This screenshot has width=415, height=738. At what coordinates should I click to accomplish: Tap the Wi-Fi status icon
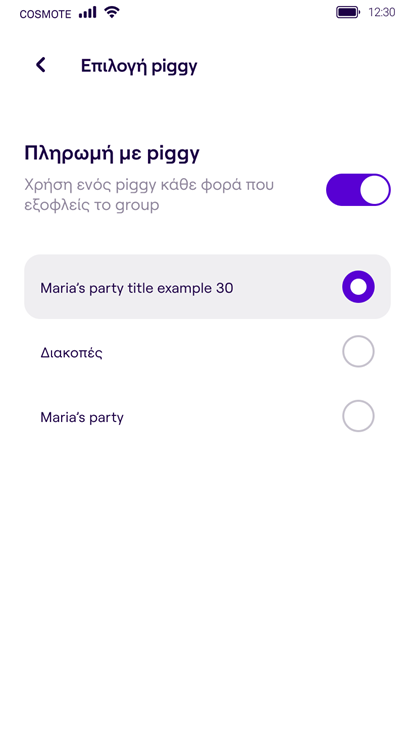(112, 12)
